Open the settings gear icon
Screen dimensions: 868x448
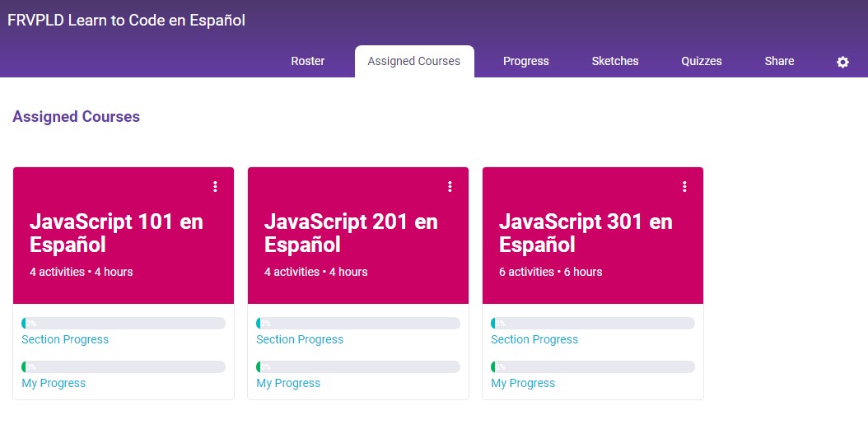click(x=842, y=62)
